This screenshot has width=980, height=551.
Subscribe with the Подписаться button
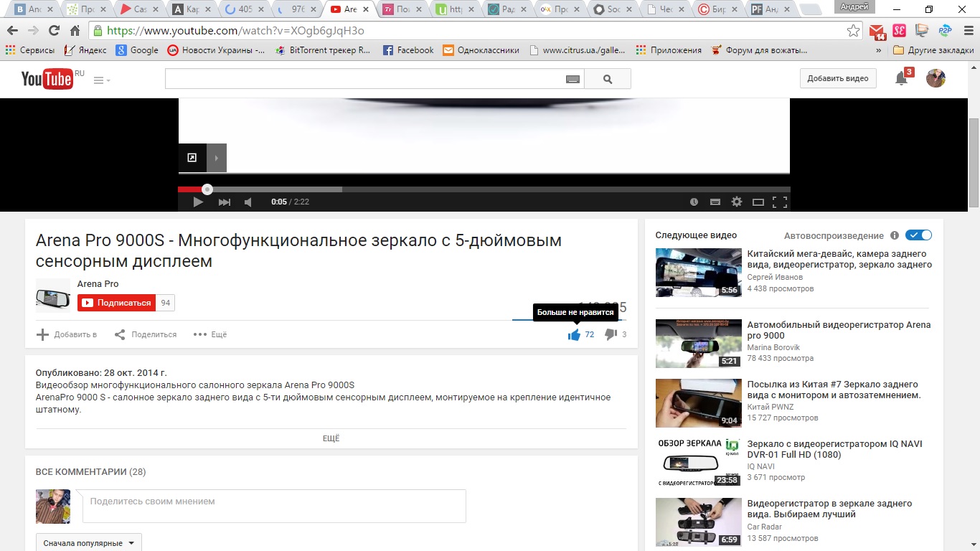pyautogui.click(x=115, y=303)
